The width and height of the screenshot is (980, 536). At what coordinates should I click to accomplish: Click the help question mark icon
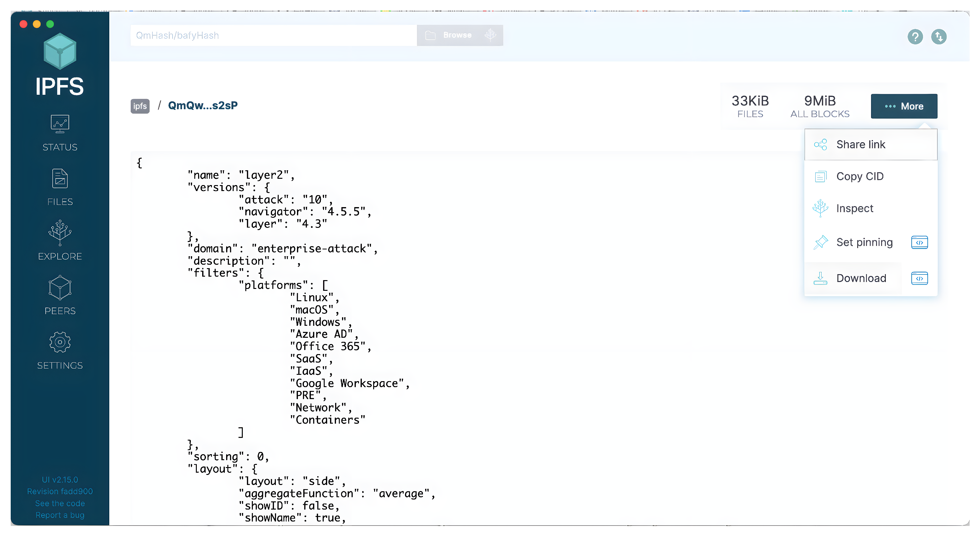point(915,37)
